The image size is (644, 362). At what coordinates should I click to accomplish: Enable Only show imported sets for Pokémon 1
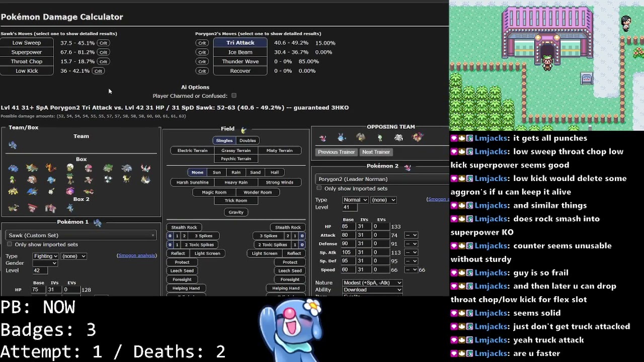tap(10, 244)
